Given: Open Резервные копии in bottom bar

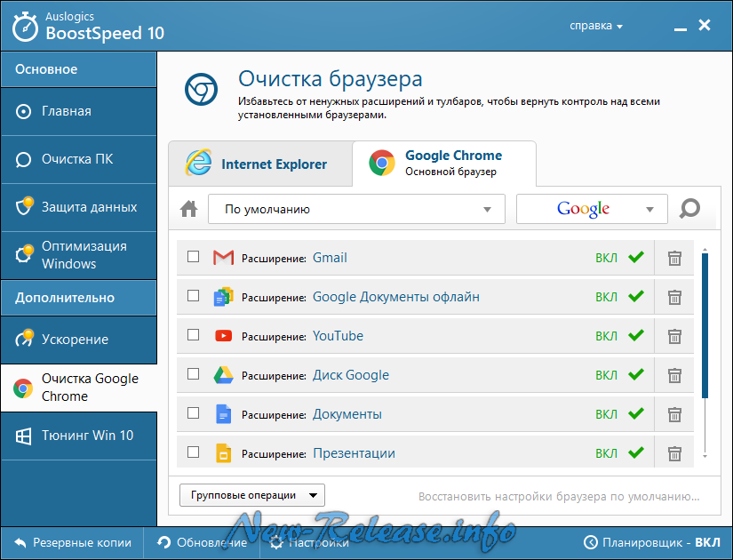Looking at the screenshot, I should pyautogui.click(x=73, y=542).
